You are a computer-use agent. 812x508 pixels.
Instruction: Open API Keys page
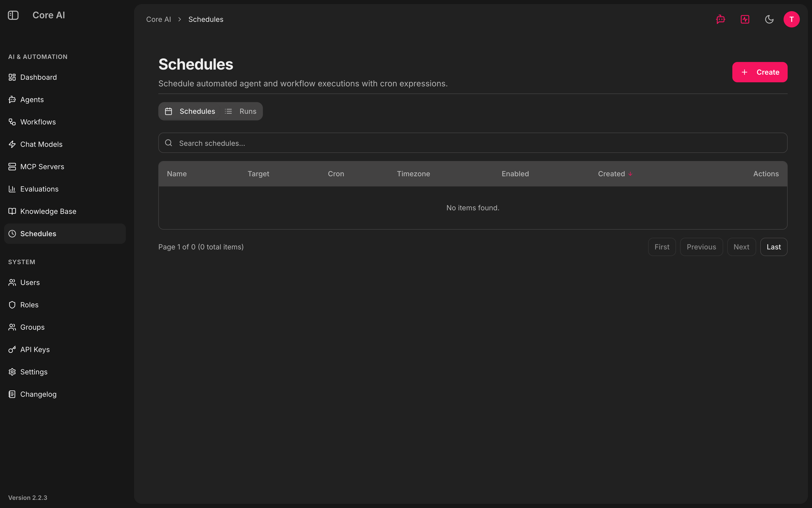[65, 350]
